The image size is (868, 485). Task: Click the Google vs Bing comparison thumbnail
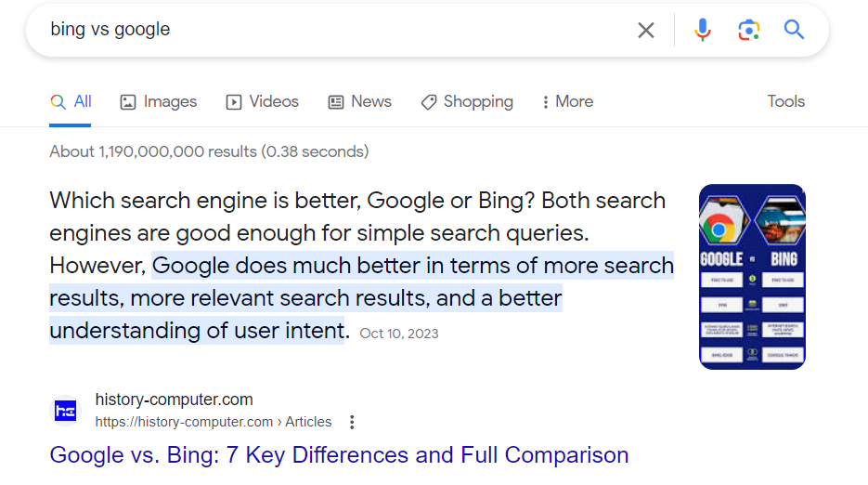click(x=752, y=277)
